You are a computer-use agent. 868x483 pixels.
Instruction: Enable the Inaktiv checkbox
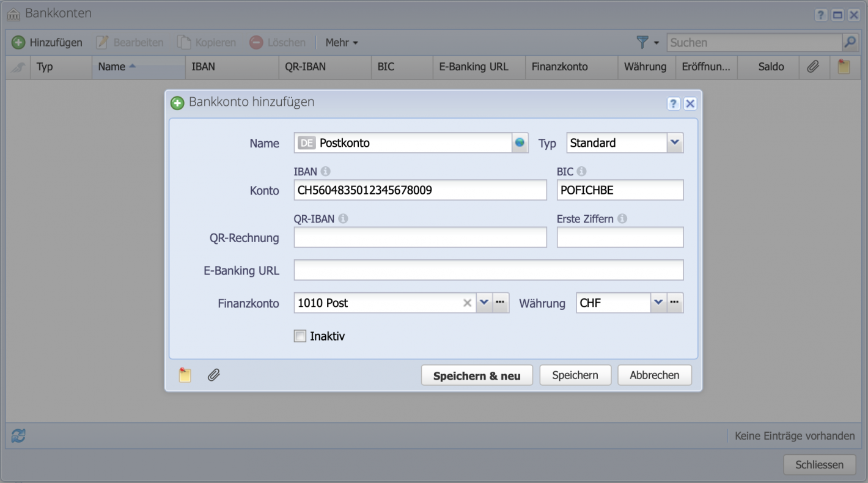(x=300, y=336)
